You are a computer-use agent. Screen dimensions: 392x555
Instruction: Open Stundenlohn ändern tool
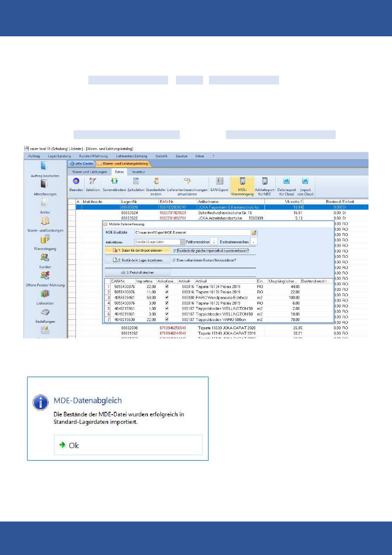coord(156,186)
